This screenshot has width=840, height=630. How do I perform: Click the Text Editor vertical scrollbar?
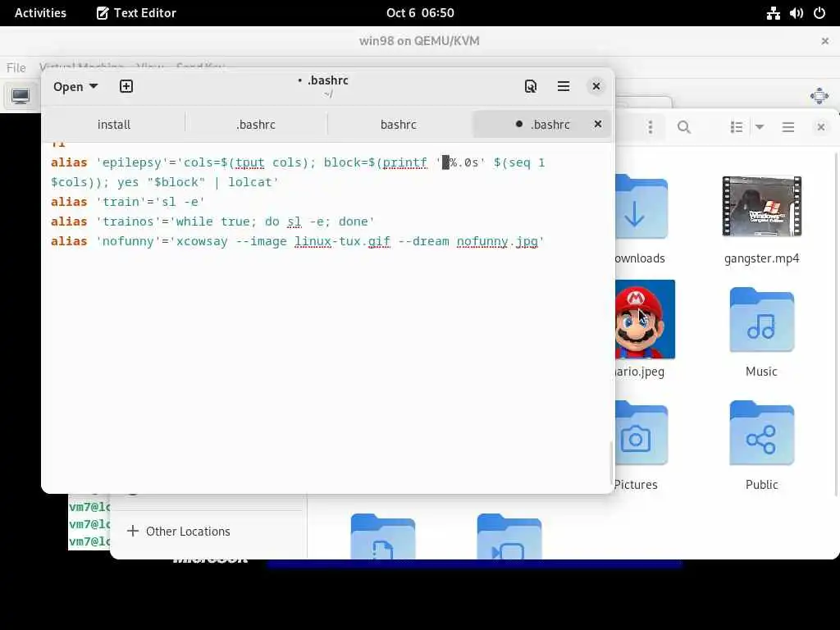coord(611,463)
